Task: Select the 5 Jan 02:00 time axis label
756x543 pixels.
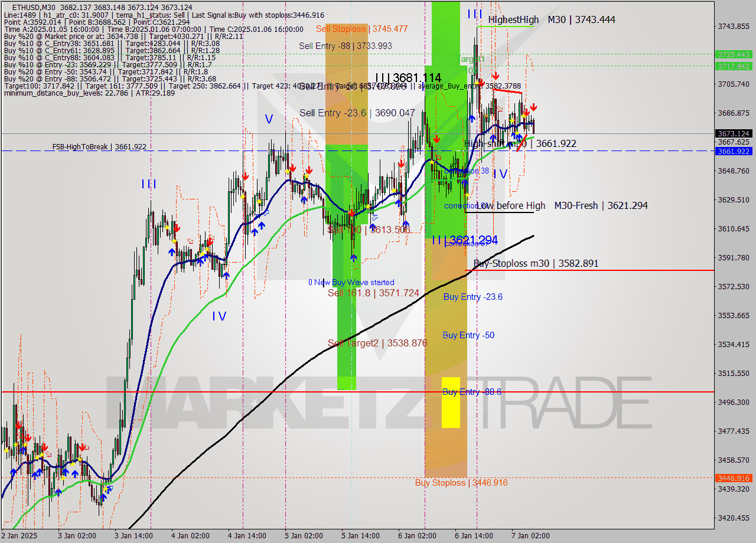Action: (304, 536)
